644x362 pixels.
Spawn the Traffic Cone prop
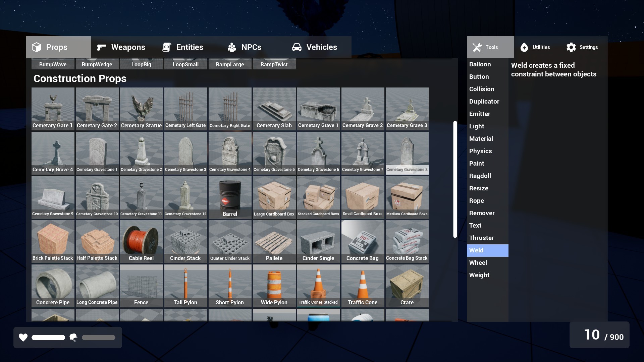pyautogui.click(x=363, y=285)
